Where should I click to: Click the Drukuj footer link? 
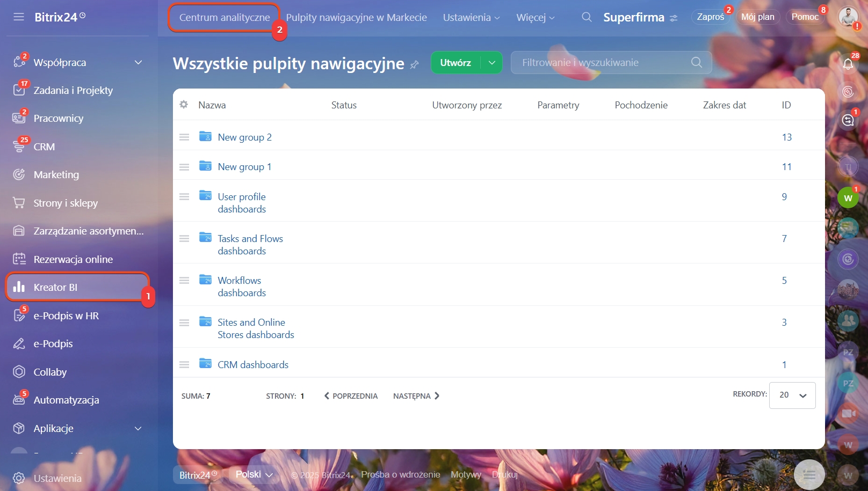505,474
